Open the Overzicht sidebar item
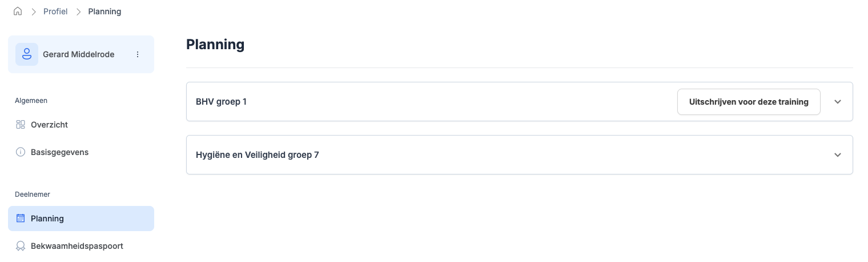 [x=49, y=125]
